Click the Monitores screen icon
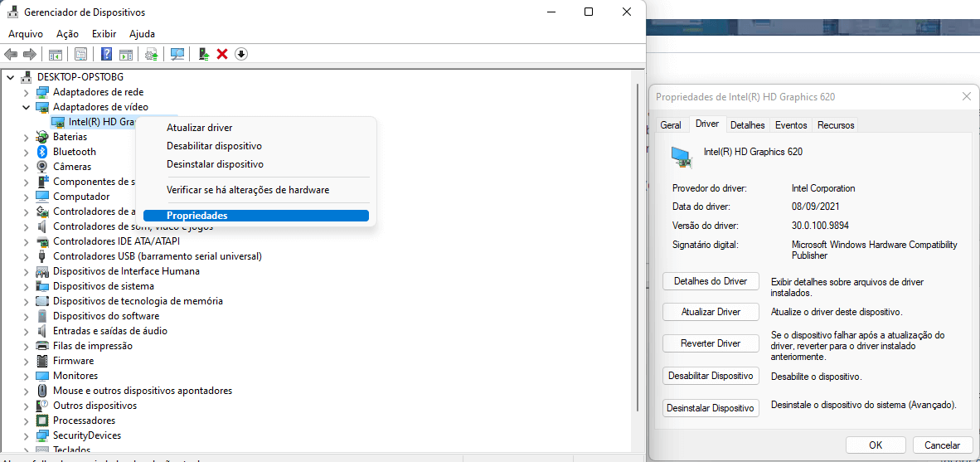Image resolution: width=980 pixels, height=462 pixels. click(42, 377)
